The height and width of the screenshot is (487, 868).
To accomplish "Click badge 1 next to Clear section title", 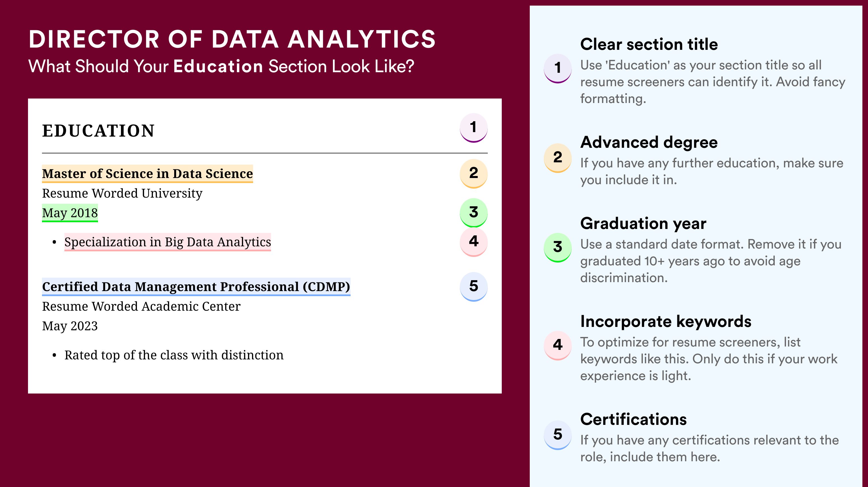I will (x=557, y=68).
